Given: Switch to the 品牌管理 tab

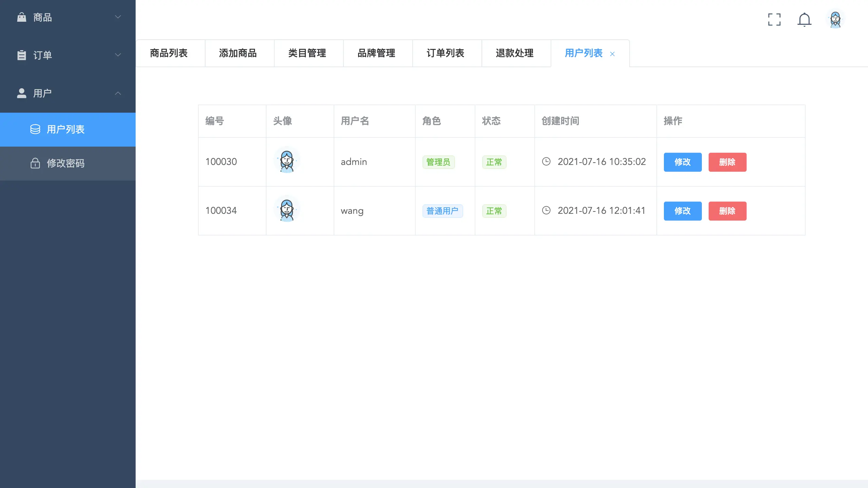Looking at the screenshot, I should [377, 53].
